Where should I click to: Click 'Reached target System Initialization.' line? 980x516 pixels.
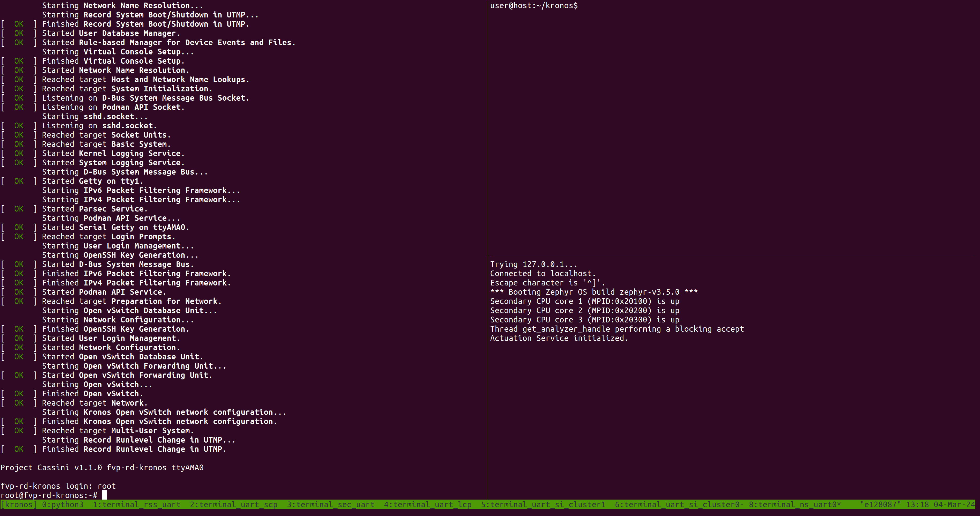pos(127,89)
